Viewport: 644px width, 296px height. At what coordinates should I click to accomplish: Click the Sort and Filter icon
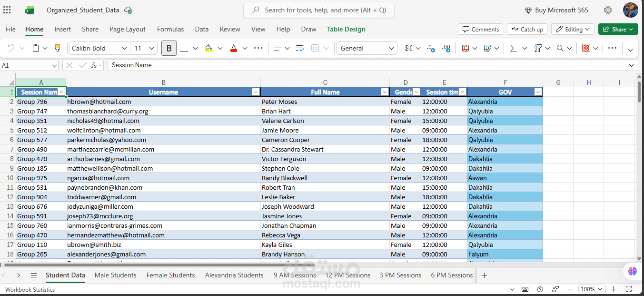(538, 48)
